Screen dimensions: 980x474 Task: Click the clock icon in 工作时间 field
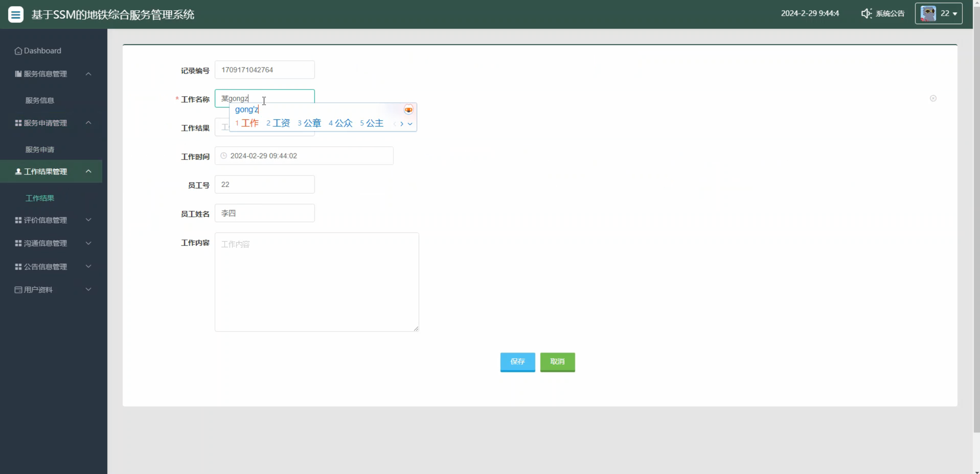(x=224, y=156)
